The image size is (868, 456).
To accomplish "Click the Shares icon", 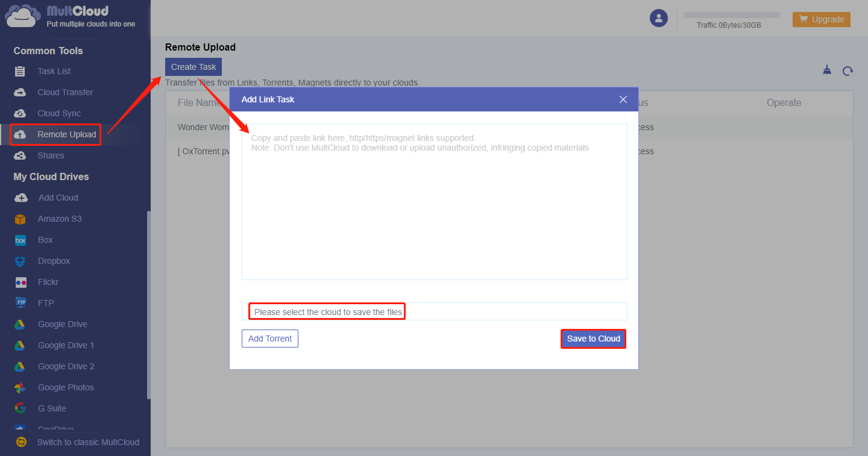I will click(x=20, y=155).
